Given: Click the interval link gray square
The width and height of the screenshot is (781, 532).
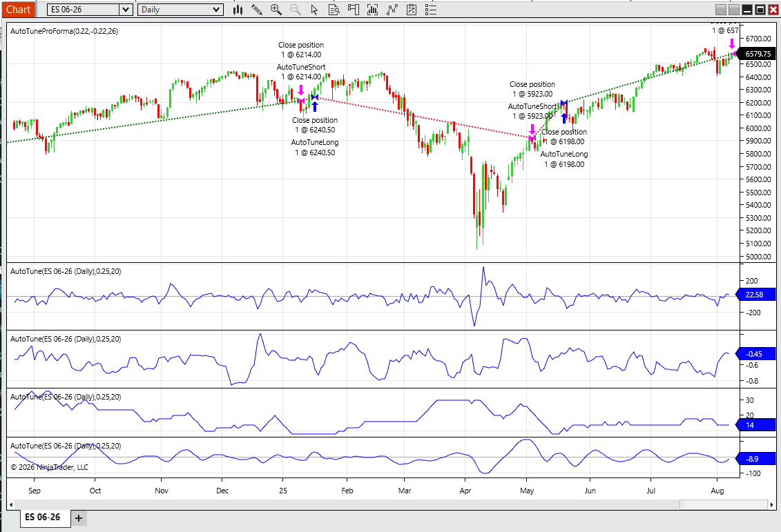Looking at the screenshot, I should pyautogui.click(x=733, y=10).
